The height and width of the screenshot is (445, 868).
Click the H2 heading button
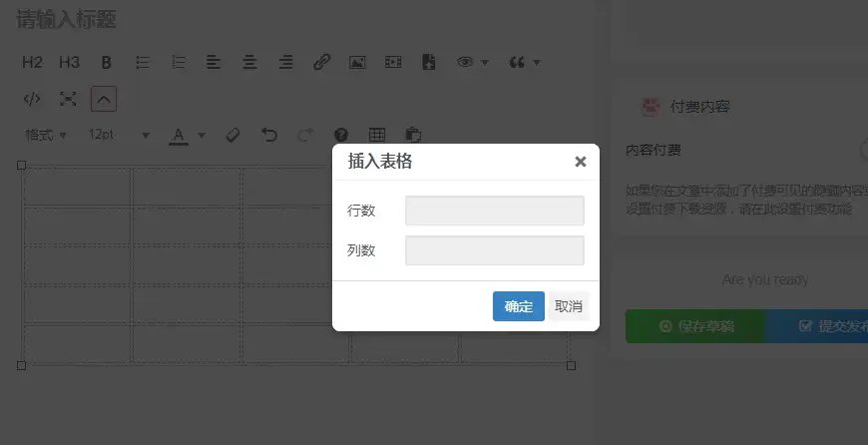32,62
